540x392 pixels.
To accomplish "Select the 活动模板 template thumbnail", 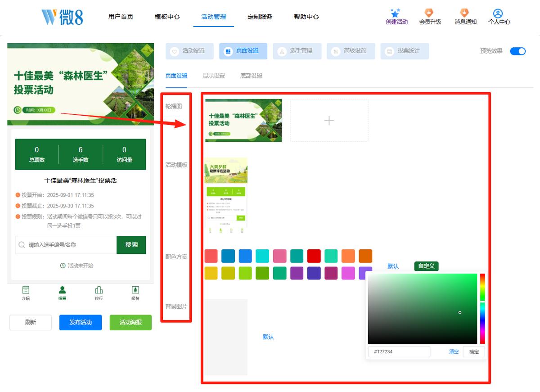I will click(226, 195).
